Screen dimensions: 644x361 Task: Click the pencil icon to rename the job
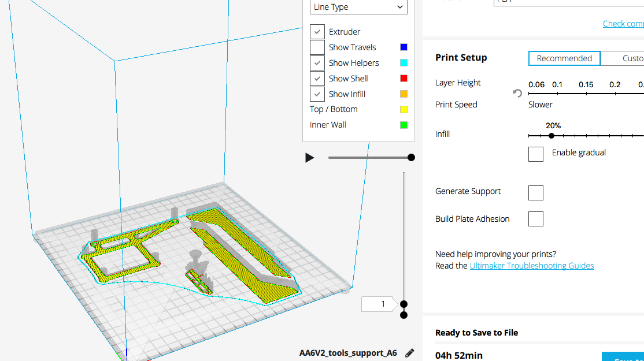[409, 353]
